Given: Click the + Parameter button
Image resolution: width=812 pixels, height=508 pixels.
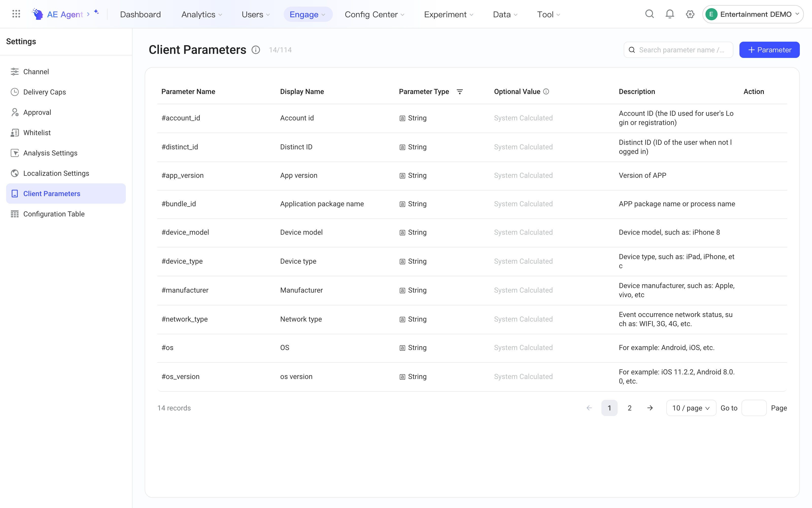Looking at the screenshot, I should (769, 50).
